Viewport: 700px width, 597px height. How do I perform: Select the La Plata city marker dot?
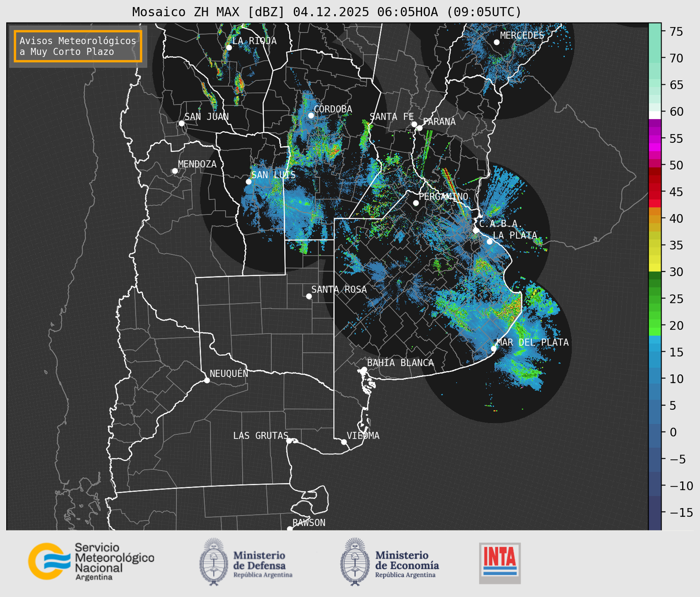[x=490, y=242]
